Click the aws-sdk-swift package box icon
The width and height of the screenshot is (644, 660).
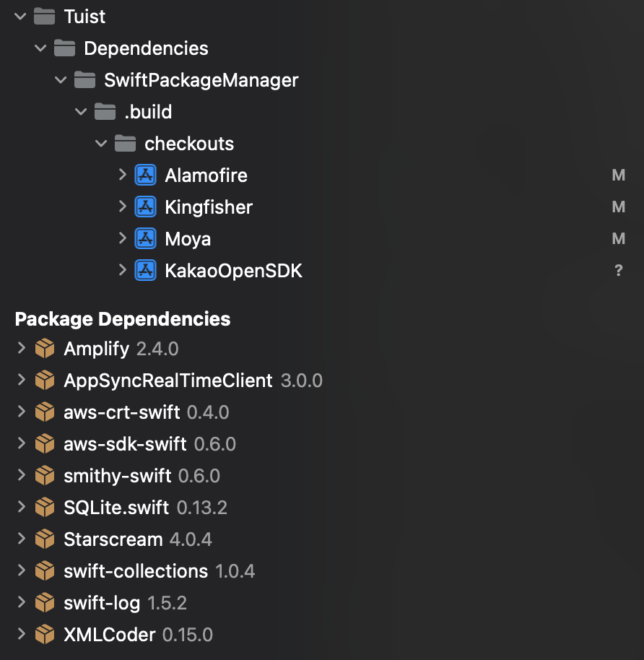[45, 444]
